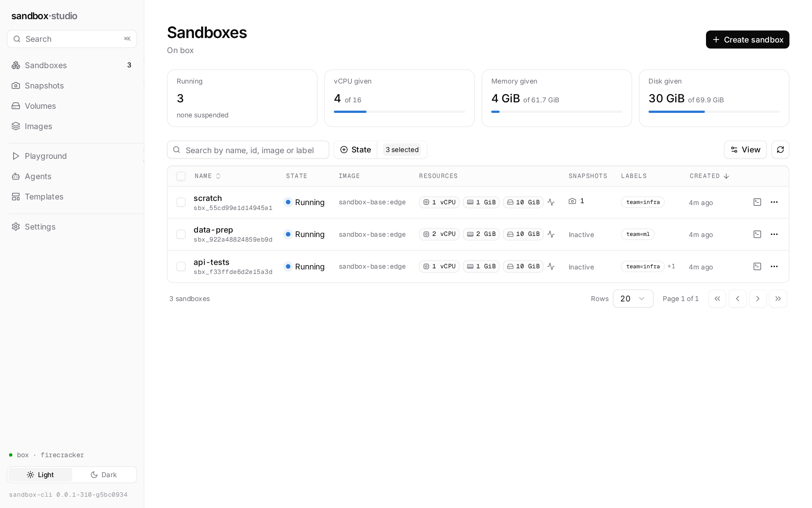Image resolution: width=812 pixels, height=508 pixels.
Task: Click the 1 vCPU badge in scratch row
Action: (439, 202)
